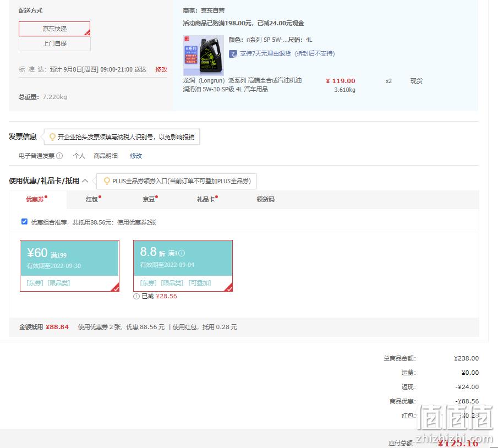
Task: Switch to the 京豆 tab
Action: click(x=150, y=199)
